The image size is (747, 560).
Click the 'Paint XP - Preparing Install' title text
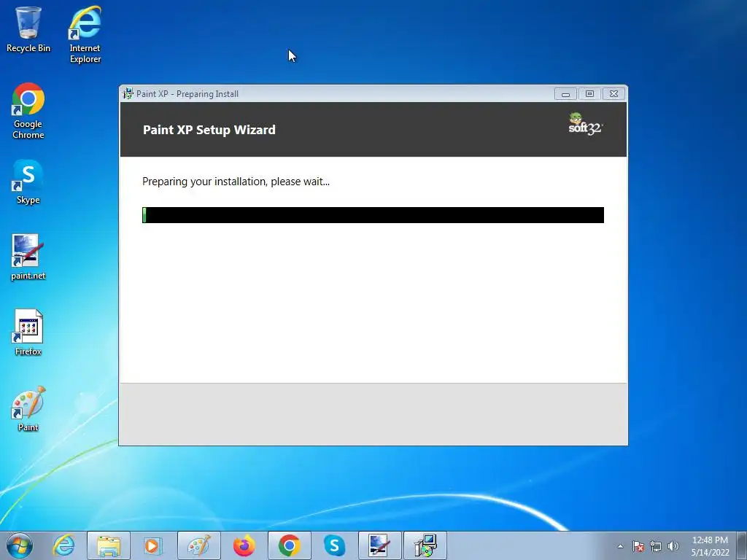pyautogui.click(x=187, y=94)
